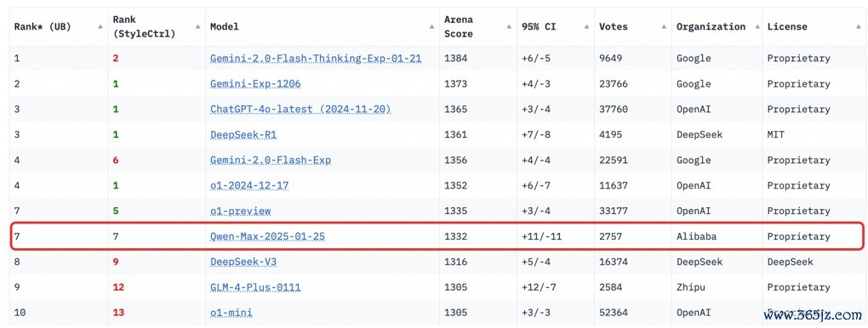
Task: Open ChatGPT-4o-latest (2024-11-20) link
Action: [300, 110]
